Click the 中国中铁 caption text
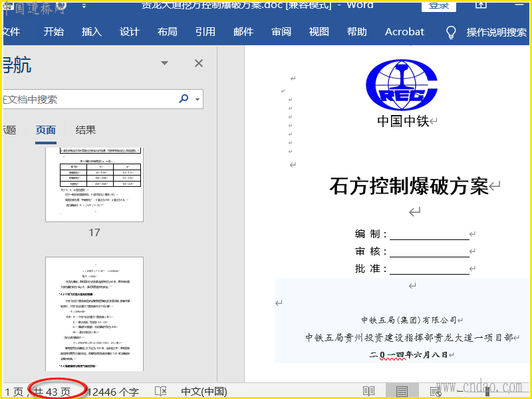Image resolution: width=532 pixels, height=399 pixels. point(403,121)
